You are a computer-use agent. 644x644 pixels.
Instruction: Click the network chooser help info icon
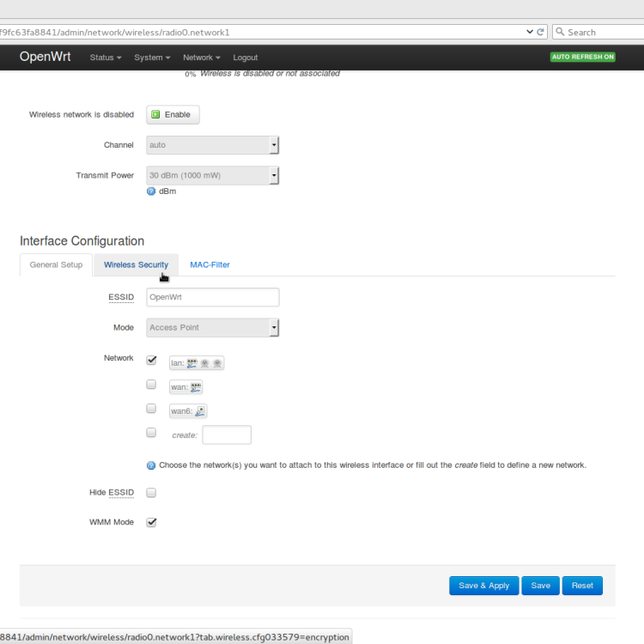coord(151,465)
